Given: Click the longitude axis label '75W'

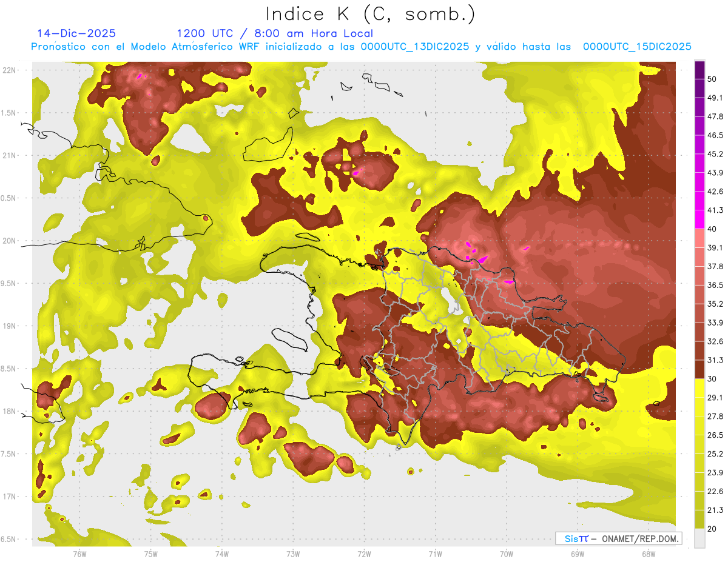Looking at the screenshot, I should [150, 554].
